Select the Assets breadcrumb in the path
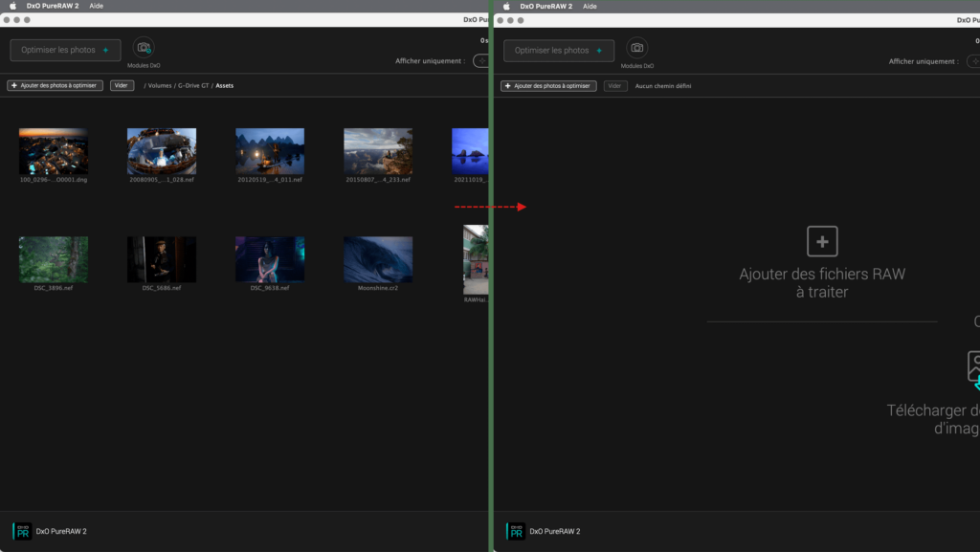The image size is (980, 552). click(x=224, y=85)
